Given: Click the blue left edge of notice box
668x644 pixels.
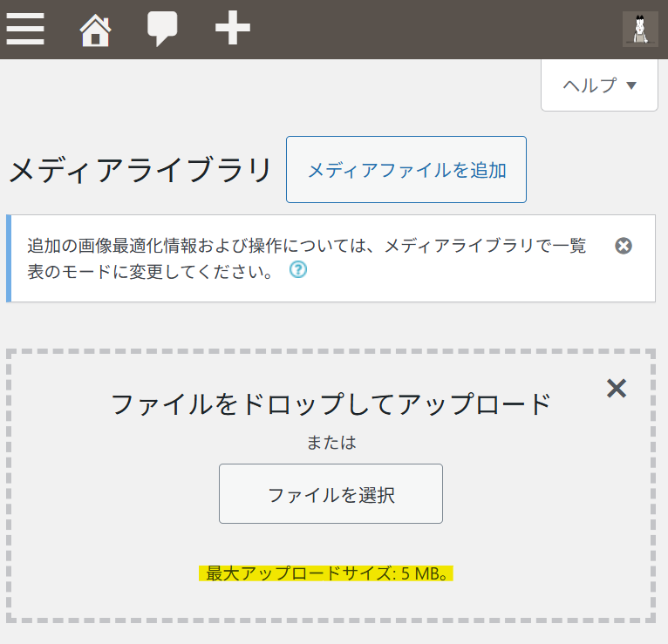Looking at the screenshot, I should point(9,258).
